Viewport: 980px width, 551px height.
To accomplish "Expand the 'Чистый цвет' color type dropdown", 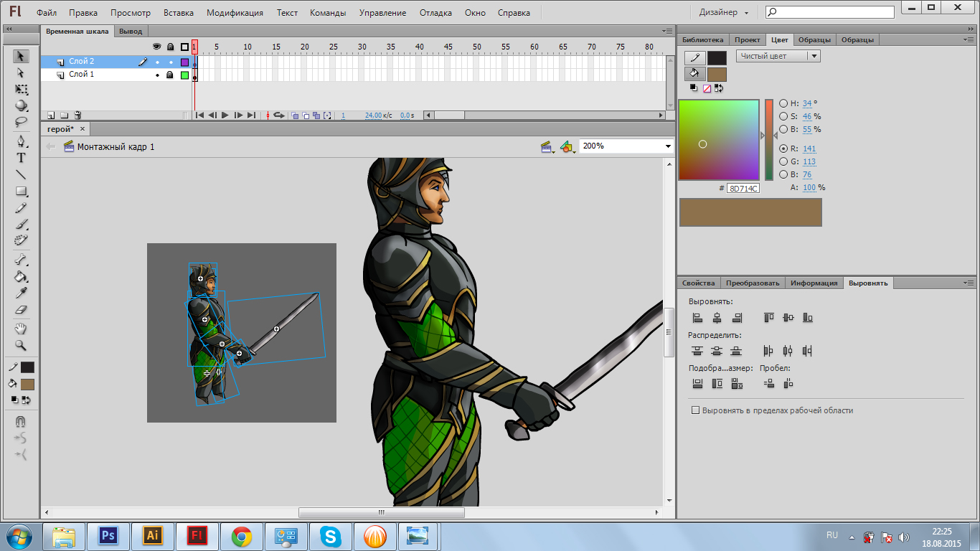I will click(813, 56).
